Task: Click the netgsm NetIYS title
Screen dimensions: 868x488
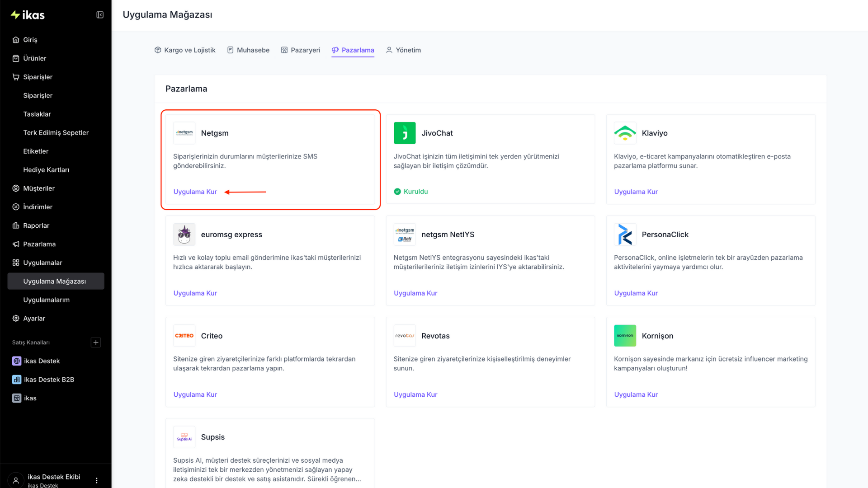Action: click(448, 234)
